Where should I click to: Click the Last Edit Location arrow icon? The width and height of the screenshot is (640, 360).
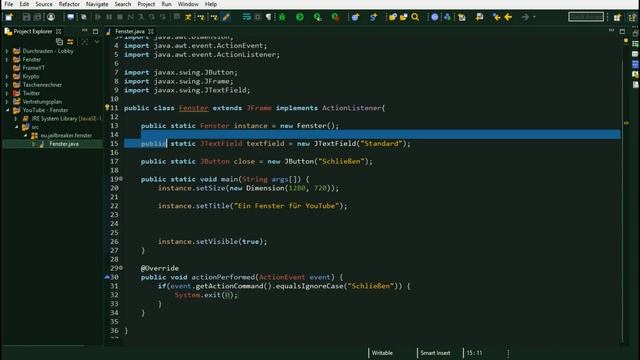click(x=496, y=17)
